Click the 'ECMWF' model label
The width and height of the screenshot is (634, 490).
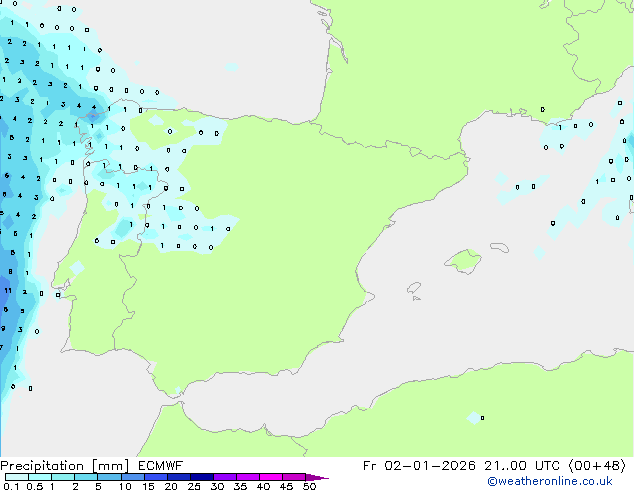(x=161, y=465)
